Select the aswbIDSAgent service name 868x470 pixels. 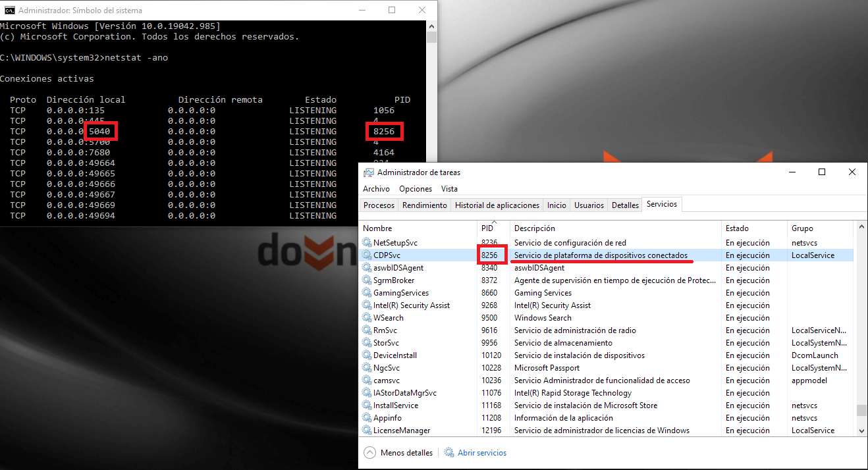point(398,268)
